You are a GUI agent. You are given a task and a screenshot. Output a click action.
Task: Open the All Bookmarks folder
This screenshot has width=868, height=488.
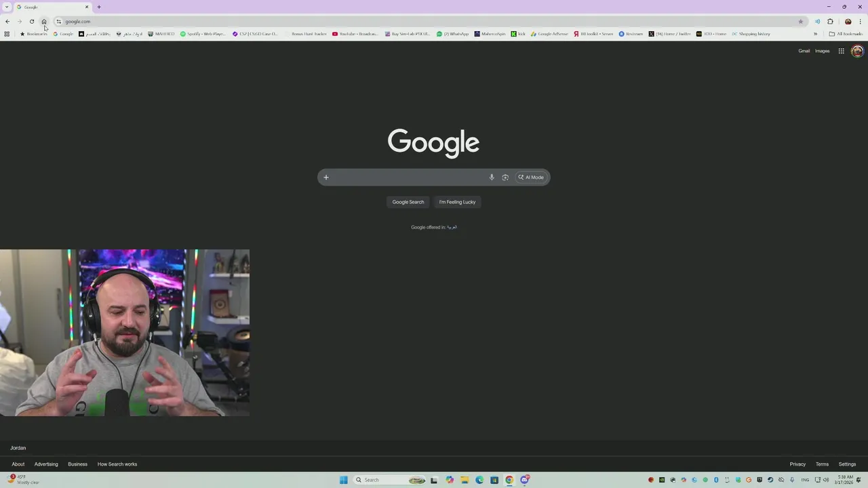tap(846, 34)
